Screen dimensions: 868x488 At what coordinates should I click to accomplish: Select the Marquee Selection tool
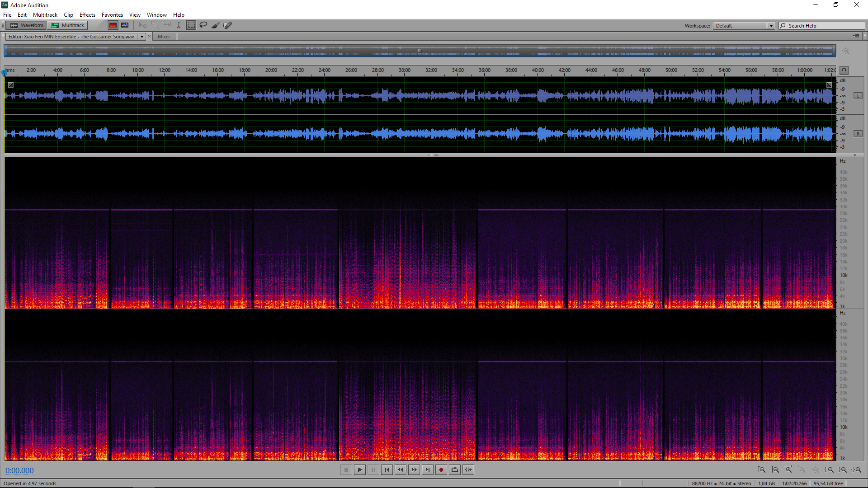[x=192, y=25]
